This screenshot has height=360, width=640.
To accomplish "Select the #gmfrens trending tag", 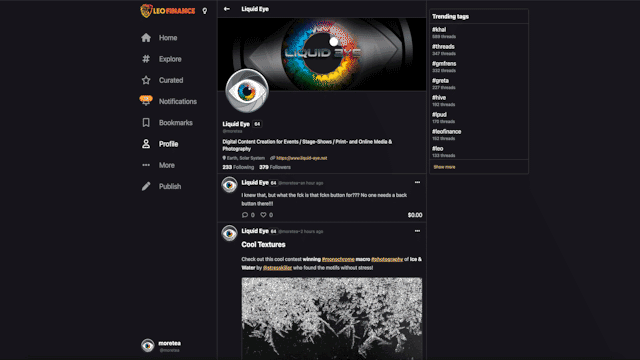I will (x=444, y=64).
